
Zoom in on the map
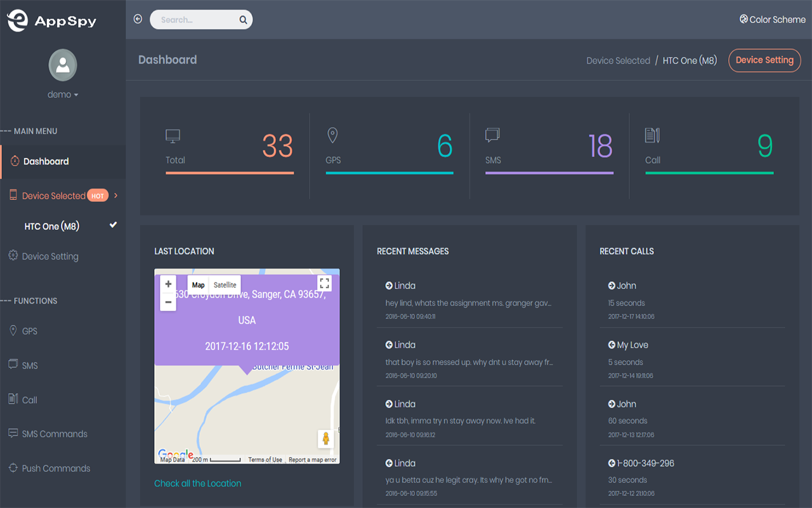(168, 284)
